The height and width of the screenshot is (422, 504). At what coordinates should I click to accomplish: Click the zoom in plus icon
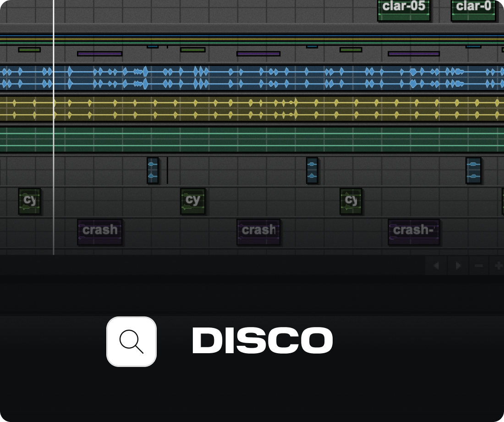[499, 266]
